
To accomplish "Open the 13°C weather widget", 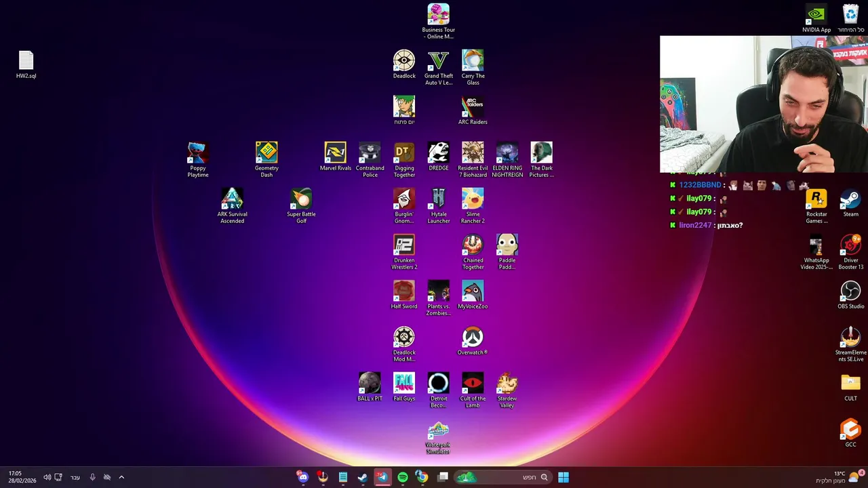I will point(840,477).
